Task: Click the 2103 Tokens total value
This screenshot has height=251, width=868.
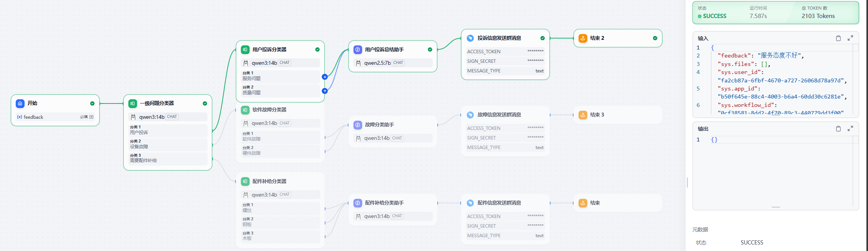Action: (818, 16)
